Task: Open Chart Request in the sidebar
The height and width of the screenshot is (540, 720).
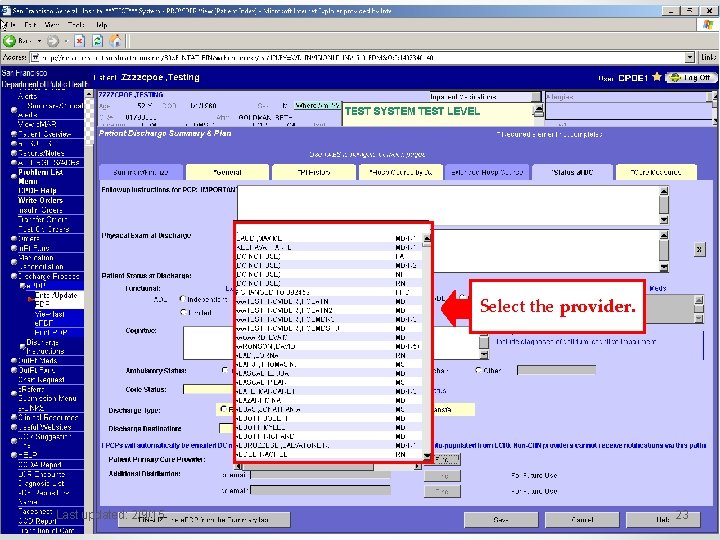Action: (x=41, y=380)
